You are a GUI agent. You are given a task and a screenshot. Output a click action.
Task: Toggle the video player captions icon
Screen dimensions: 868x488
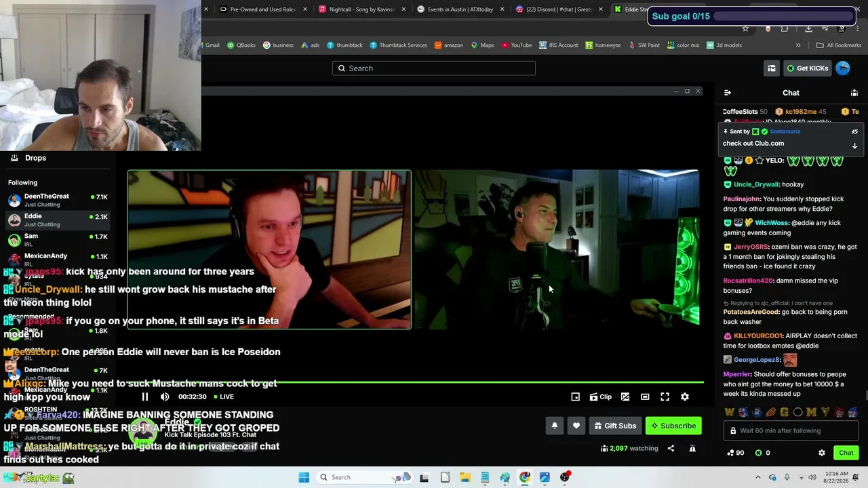pyautogui.click(x=625, y=396)
